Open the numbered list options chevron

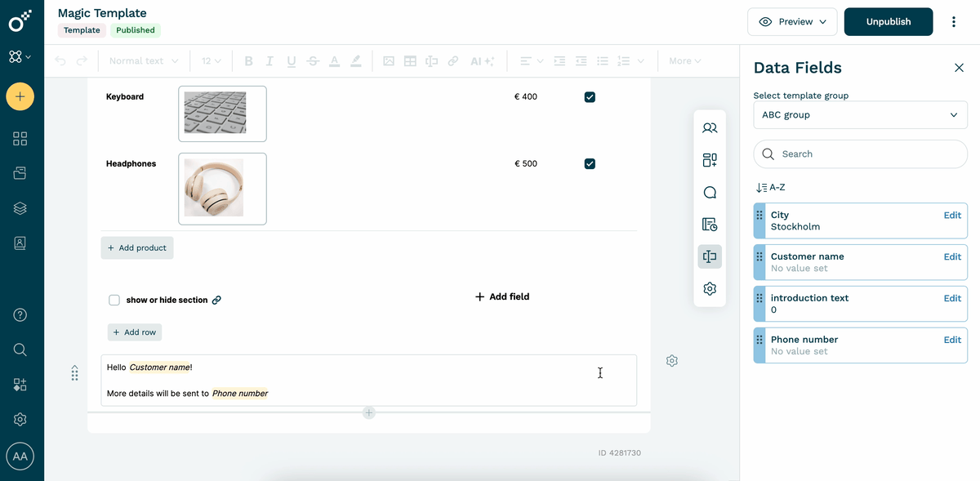(641, 61)
